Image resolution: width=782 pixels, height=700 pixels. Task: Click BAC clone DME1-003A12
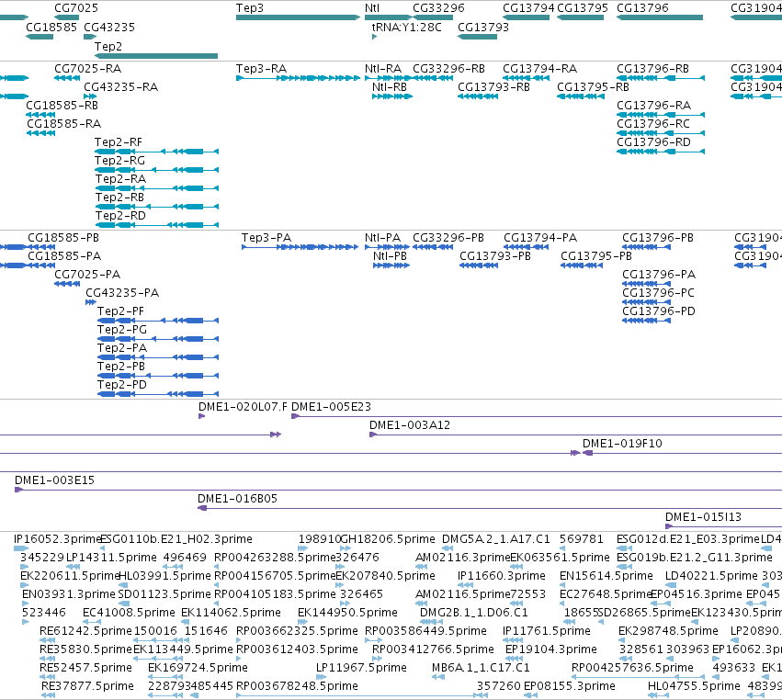tap(410, 424)
